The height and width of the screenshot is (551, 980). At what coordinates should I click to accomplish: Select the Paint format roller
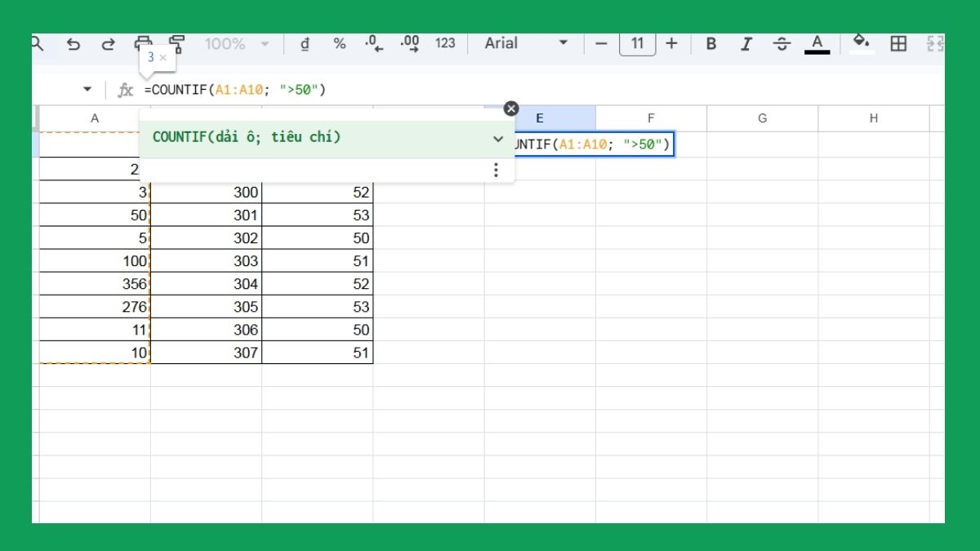click(x=176, y=42)
